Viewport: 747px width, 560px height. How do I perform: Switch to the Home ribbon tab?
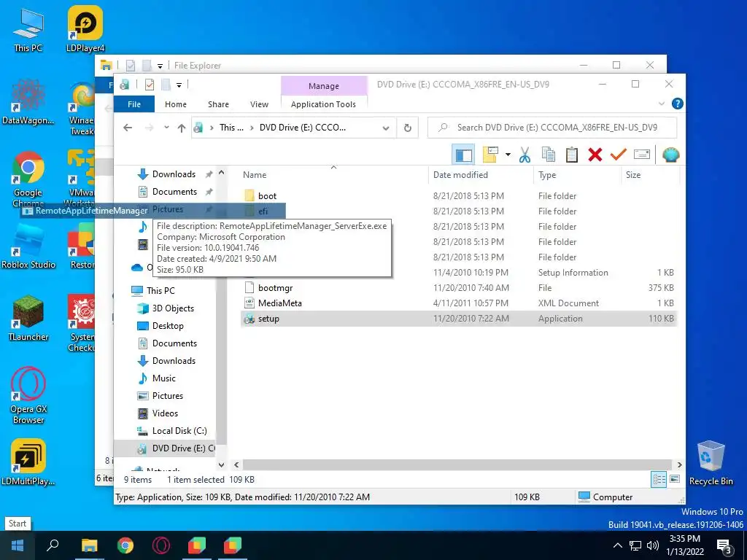coord(176,104)
